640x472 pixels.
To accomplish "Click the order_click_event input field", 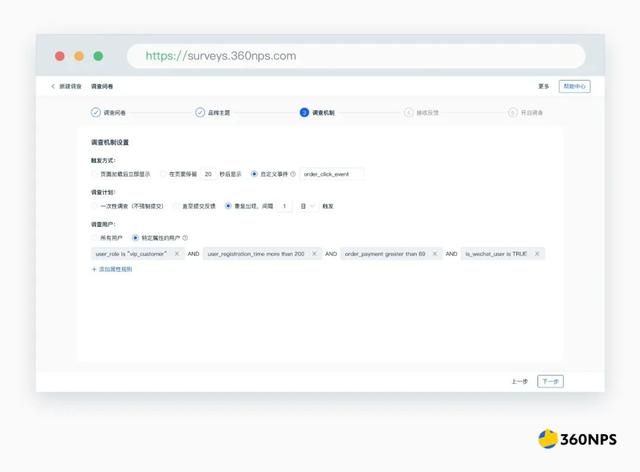I will click(x=331, y=173).
